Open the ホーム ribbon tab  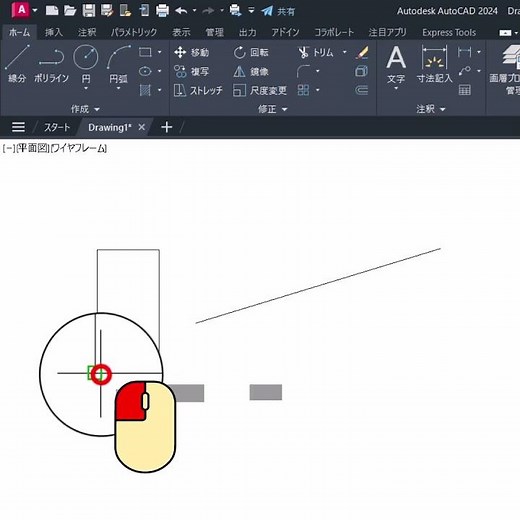[19, 32]
